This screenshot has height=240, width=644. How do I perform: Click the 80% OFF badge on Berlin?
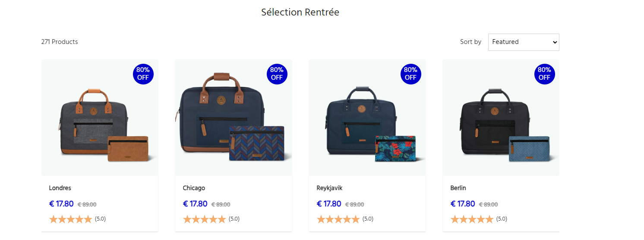pyautogui.click(x=545, y=74)
